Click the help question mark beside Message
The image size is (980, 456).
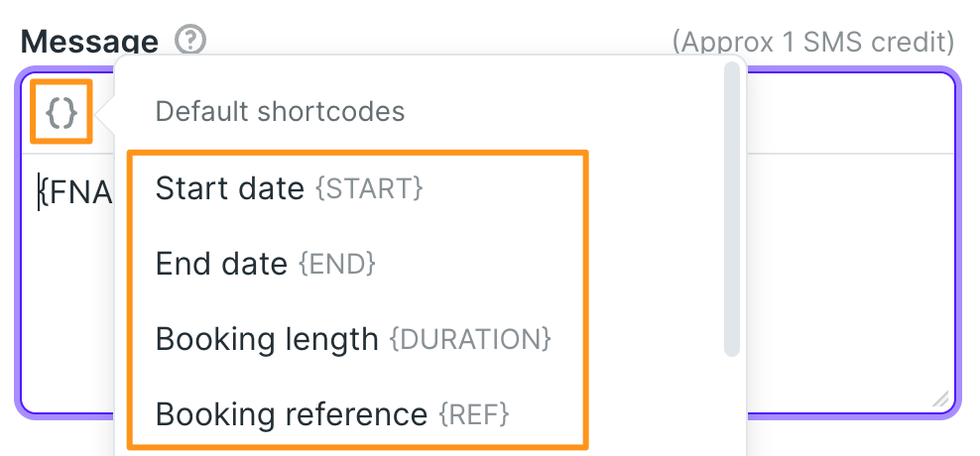(x=190, y=41)
